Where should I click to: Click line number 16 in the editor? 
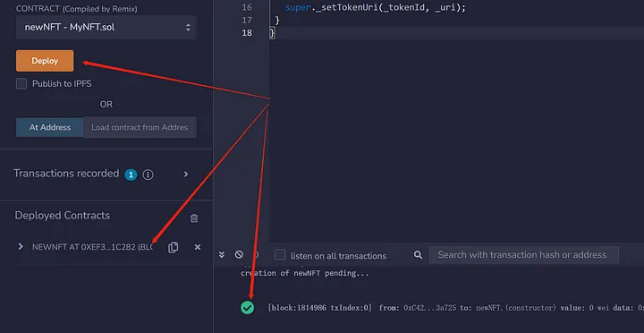(247, 7)
